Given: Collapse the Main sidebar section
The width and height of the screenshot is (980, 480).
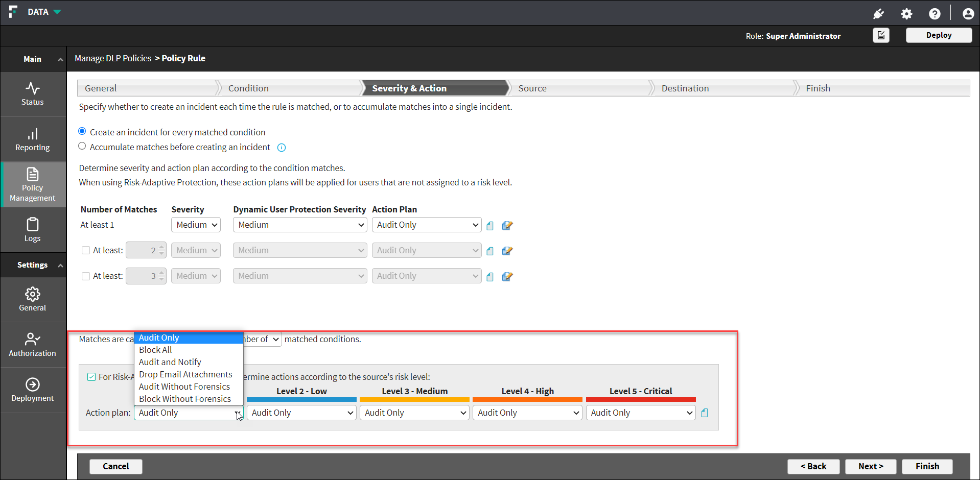Looking at the screenshot, I should click(60, 59).
